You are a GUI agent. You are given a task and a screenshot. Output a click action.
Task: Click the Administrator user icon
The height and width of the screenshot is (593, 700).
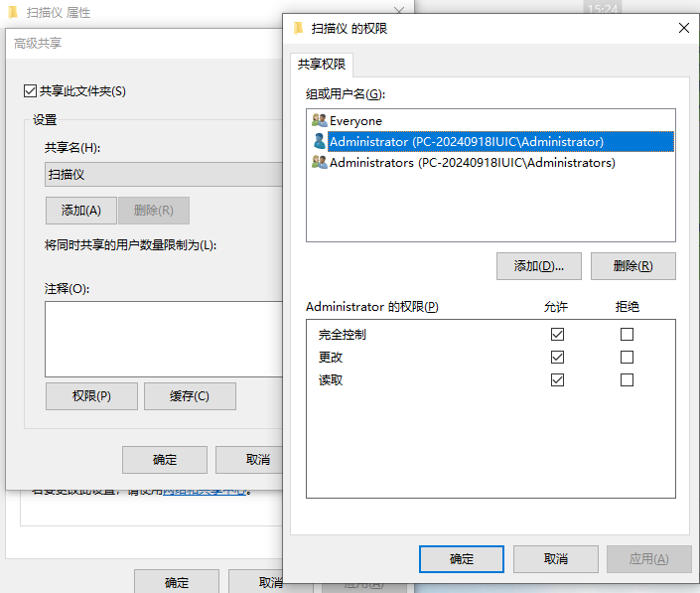(x=319, y=141)
